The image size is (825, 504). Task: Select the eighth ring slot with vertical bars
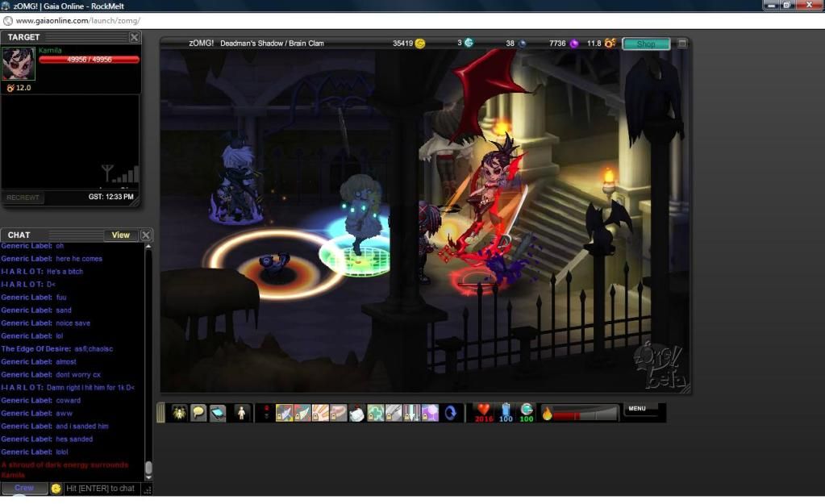coord(411,413)
